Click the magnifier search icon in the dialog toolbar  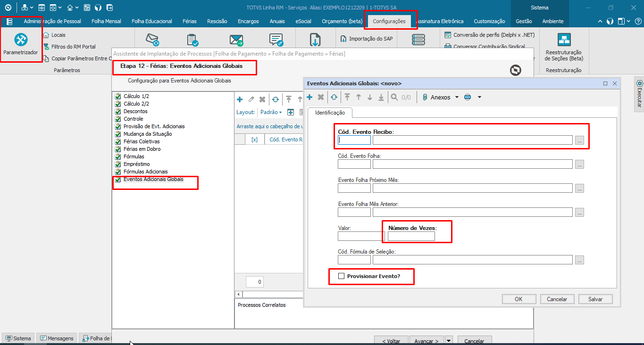pos(394,97)
